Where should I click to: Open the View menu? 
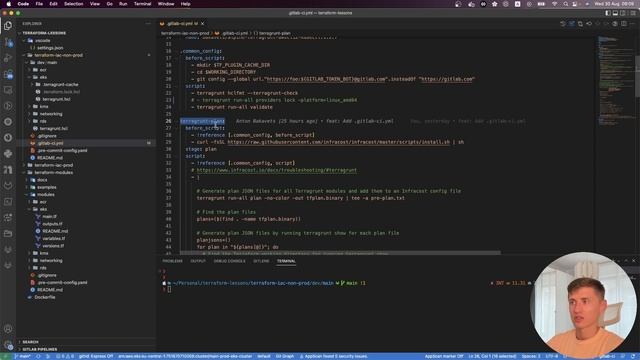tap(95, 4)
